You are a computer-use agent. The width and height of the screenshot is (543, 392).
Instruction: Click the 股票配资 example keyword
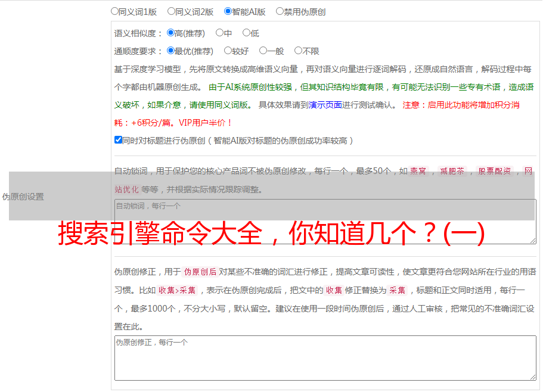[495, 171]
